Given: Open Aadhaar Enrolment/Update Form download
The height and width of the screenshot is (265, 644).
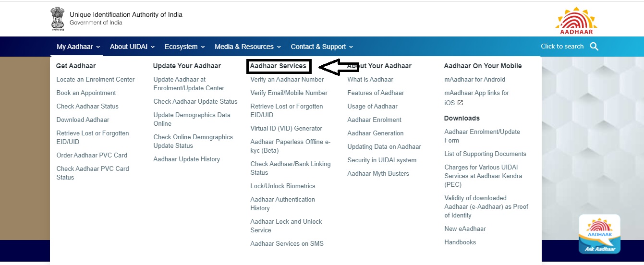Looking at the screenshot, I should click(x=482, y=136).
